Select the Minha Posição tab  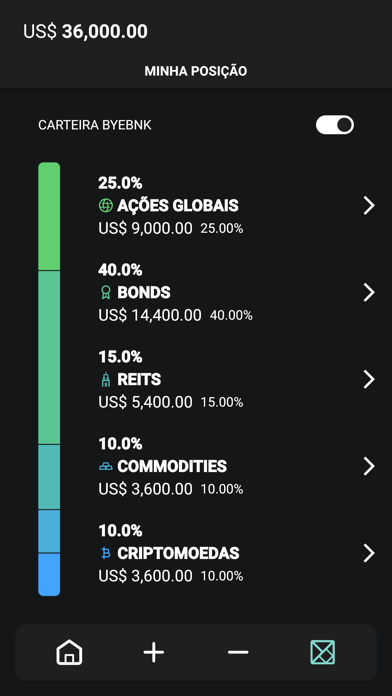point(196,71)
